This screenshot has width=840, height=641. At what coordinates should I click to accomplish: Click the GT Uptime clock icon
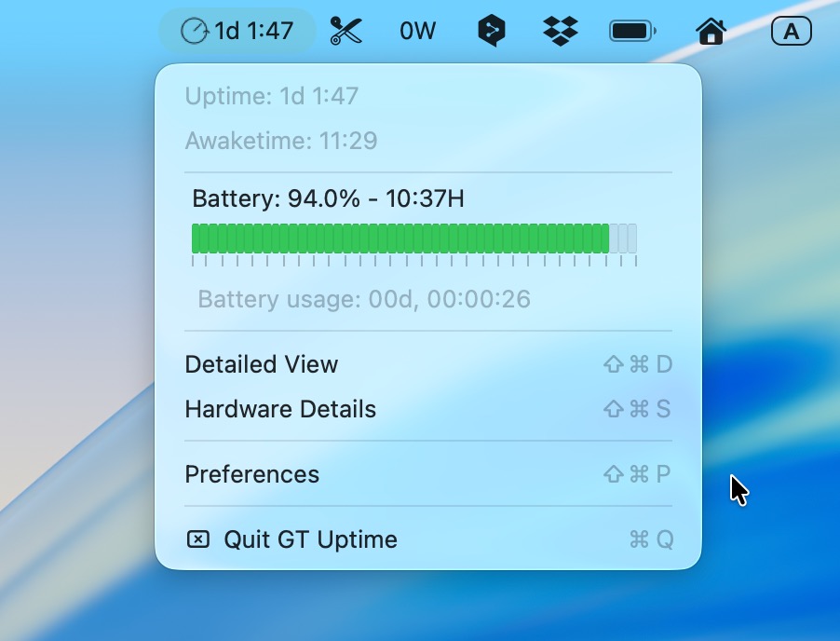coord(195,31)
